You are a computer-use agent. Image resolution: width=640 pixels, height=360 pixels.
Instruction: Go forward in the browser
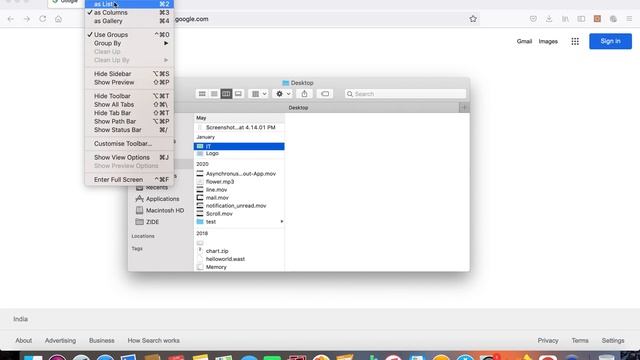point(27,19)
